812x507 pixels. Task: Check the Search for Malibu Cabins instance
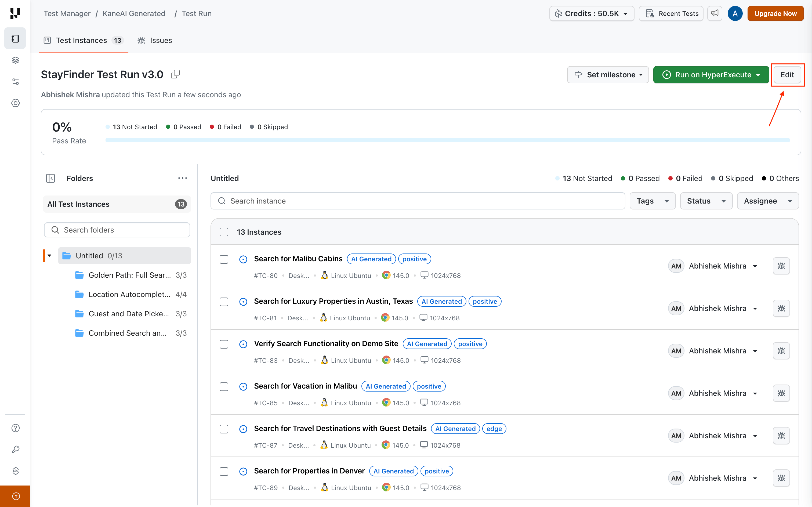(x=224, y=259)
